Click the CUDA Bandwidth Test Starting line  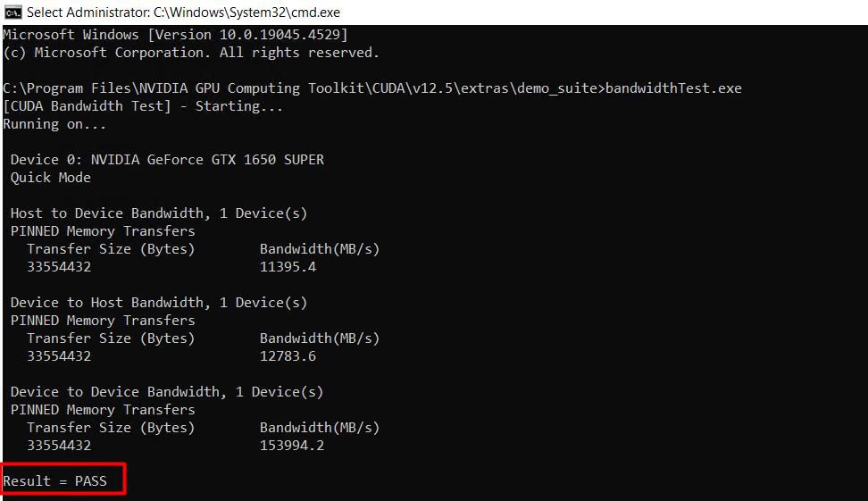pos(143,105)
